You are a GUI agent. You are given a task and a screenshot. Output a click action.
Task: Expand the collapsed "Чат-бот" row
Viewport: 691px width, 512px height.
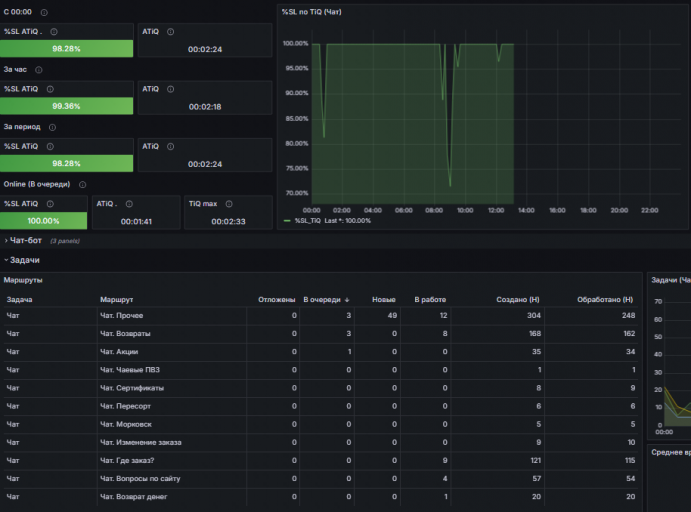pyautogui.click(x=26, y=241)
